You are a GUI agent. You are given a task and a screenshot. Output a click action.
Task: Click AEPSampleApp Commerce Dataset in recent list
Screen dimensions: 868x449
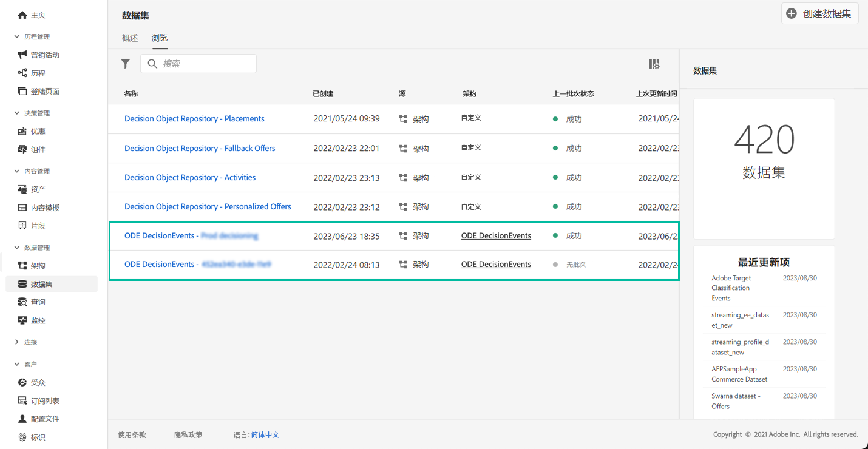pos(739,374)
